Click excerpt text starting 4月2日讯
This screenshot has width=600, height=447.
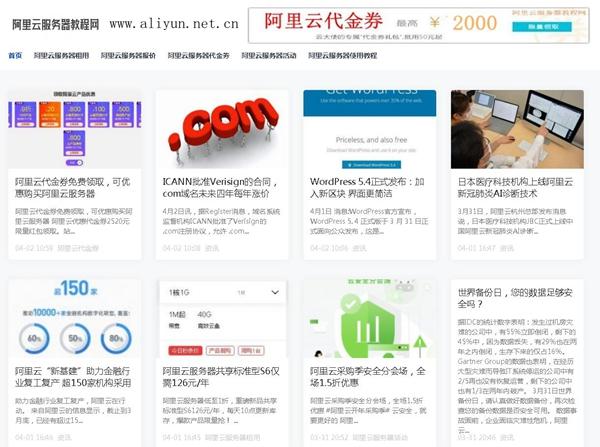(221, 221)
